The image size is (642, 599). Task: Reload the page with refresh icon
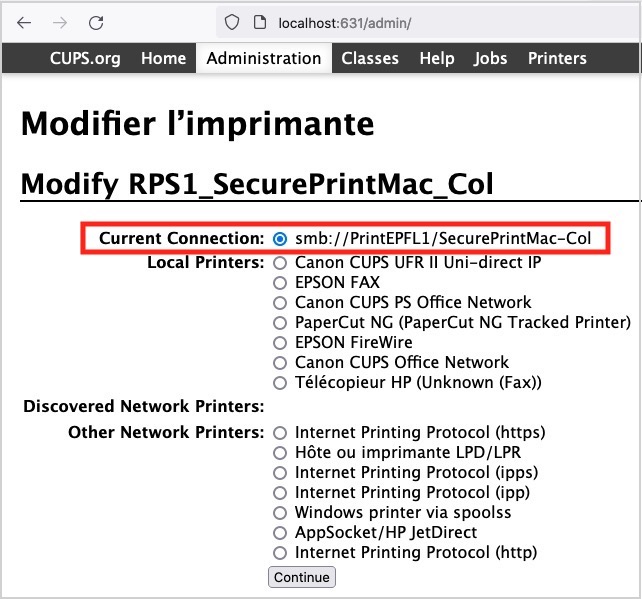96,22
